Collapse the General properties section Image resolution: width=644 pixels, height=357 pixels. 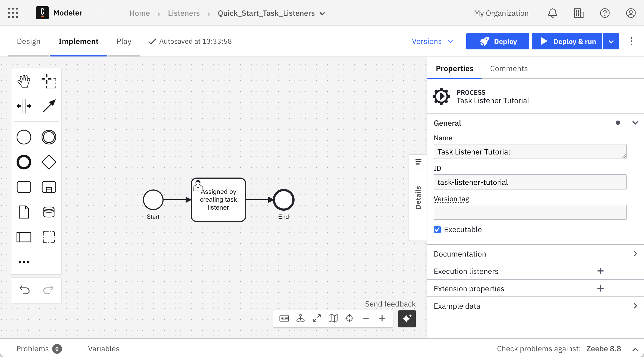point(636,123)
